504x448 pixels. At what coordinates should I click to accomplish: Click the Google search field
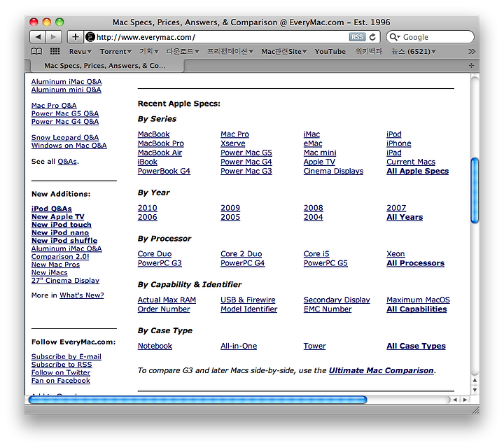coord(430,37)
